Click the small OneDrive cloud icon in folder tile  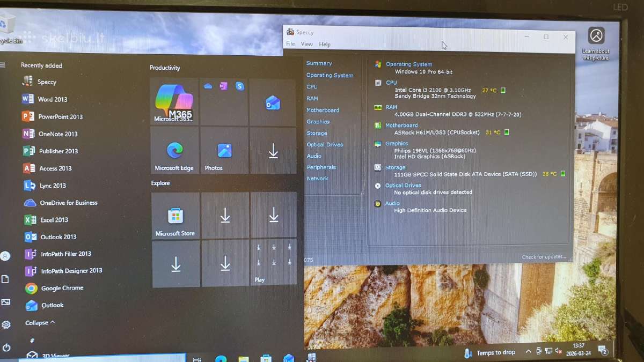coord(208,86)
